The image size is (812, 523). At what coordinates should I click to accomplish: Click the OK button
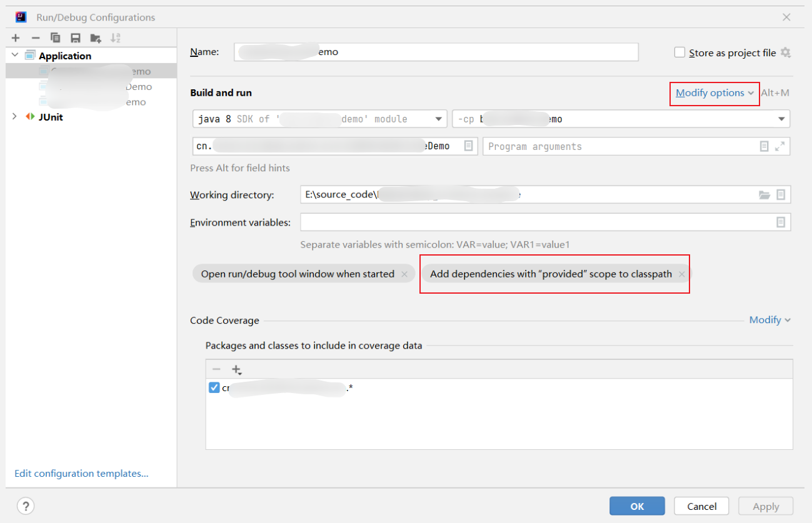point(636,506)
